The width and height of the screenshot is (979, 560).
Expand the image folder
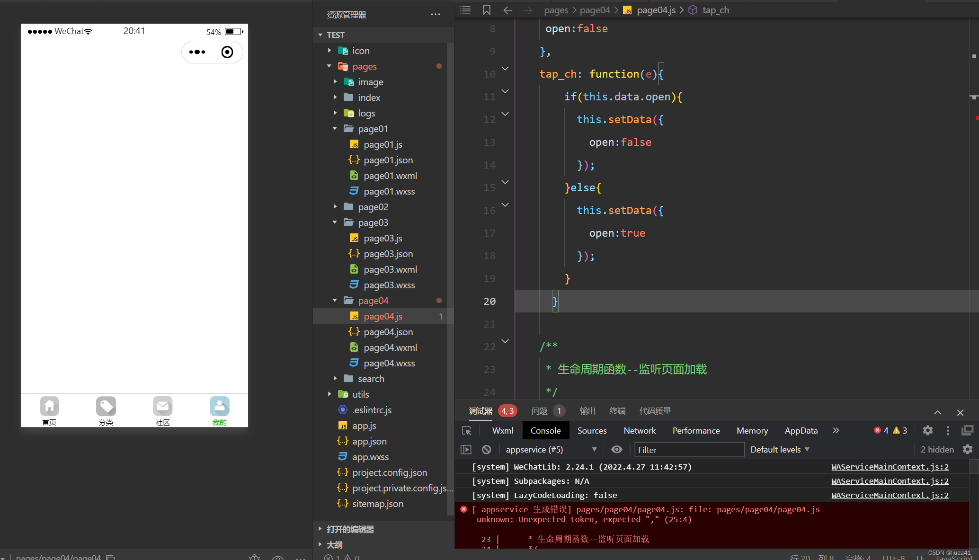pos(335,82)
